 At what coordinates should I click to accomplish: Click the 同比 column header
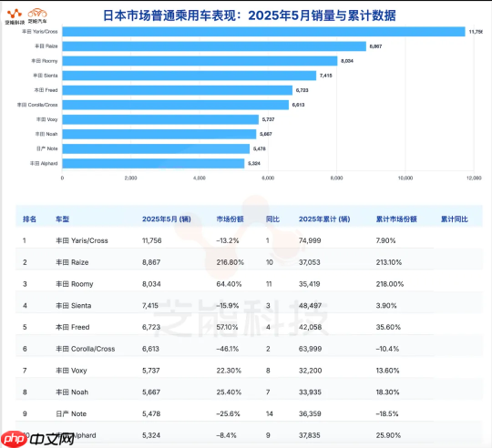tap(272, 219)
